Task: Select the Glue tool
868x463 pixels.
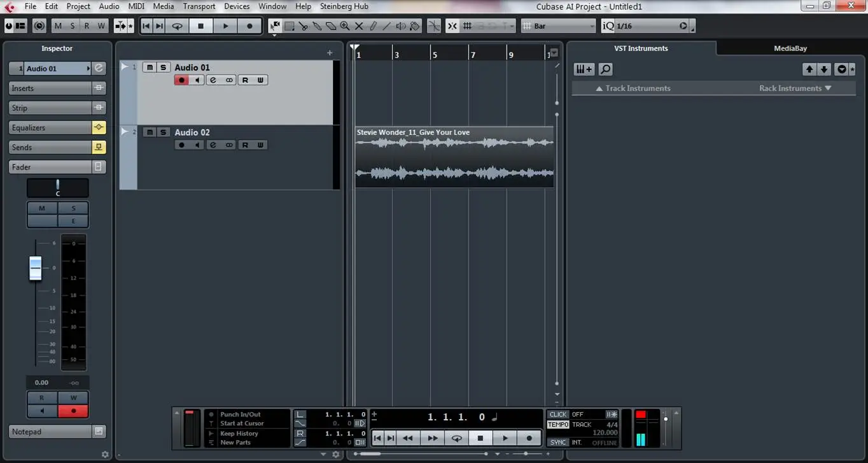Action: coord(317,26)
